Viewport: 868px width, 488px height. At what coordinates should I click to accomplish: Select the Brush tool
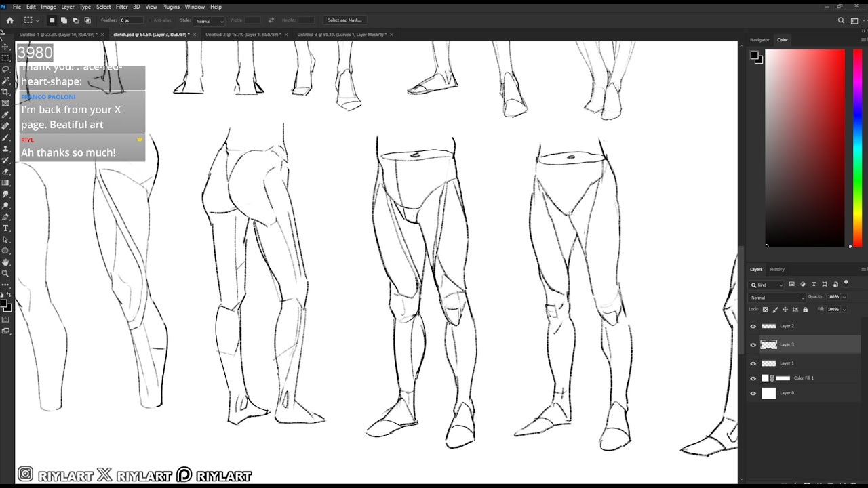click(x=5, y=138)
